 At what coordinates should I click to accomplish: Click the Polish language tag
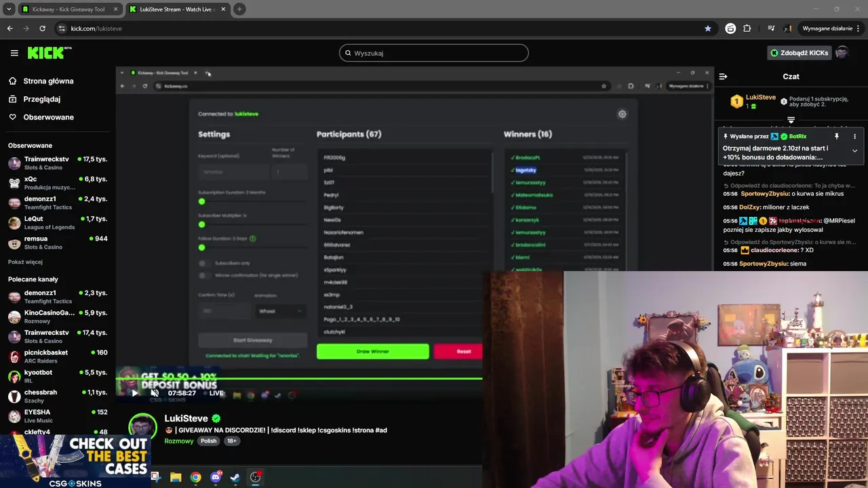point(208,441)
